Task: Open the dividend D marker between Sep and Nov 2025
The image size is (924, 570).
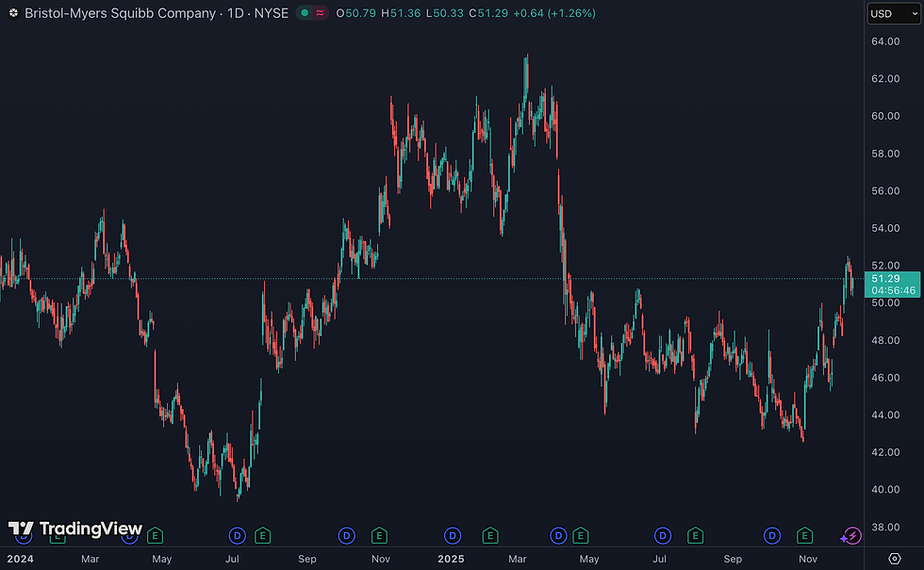Action: [772, 536]
